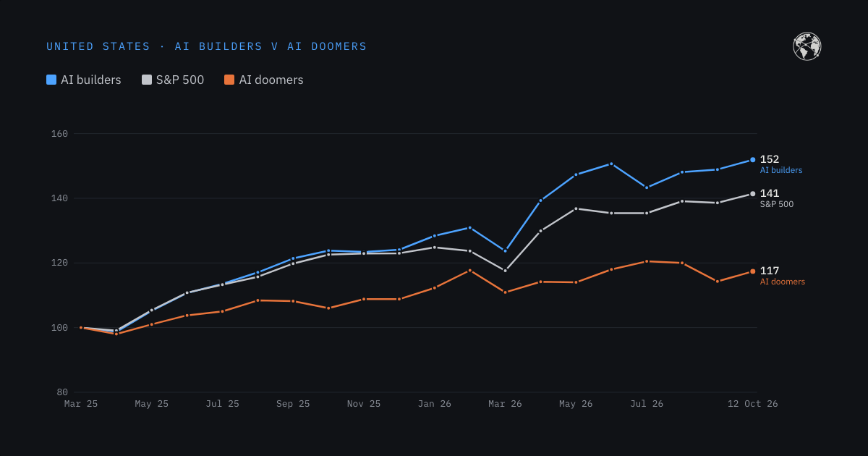This screenshot has width=868, height=456.
Task: Click the AI builders data point at Jul 26
Action: (647, 187)
